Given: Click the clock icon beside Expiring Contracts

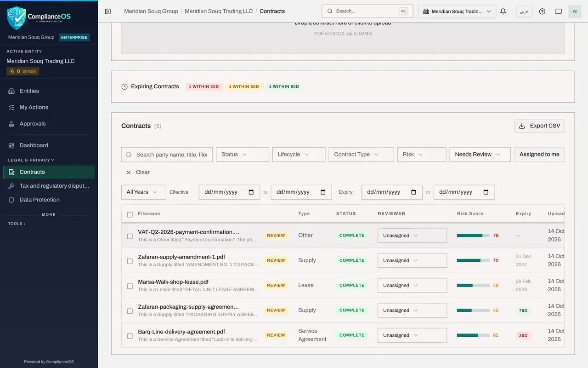Looking at the screenshot, I should click(124, 86).
